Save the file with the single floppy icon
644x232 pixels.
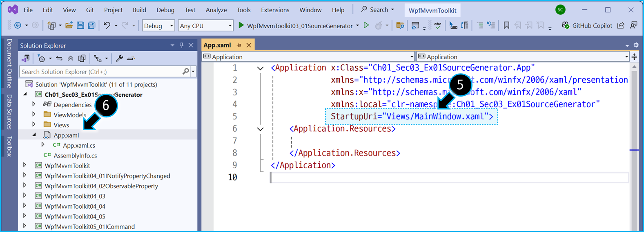point(80,25)
